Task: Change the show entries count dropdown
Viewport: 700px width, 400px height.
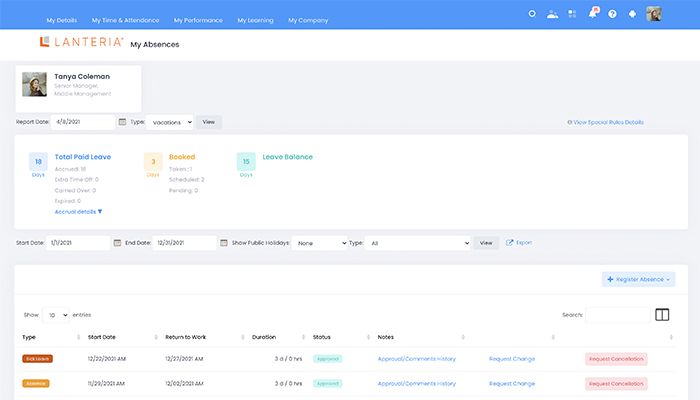Action: pyautogui.click(x=55, y=314)
